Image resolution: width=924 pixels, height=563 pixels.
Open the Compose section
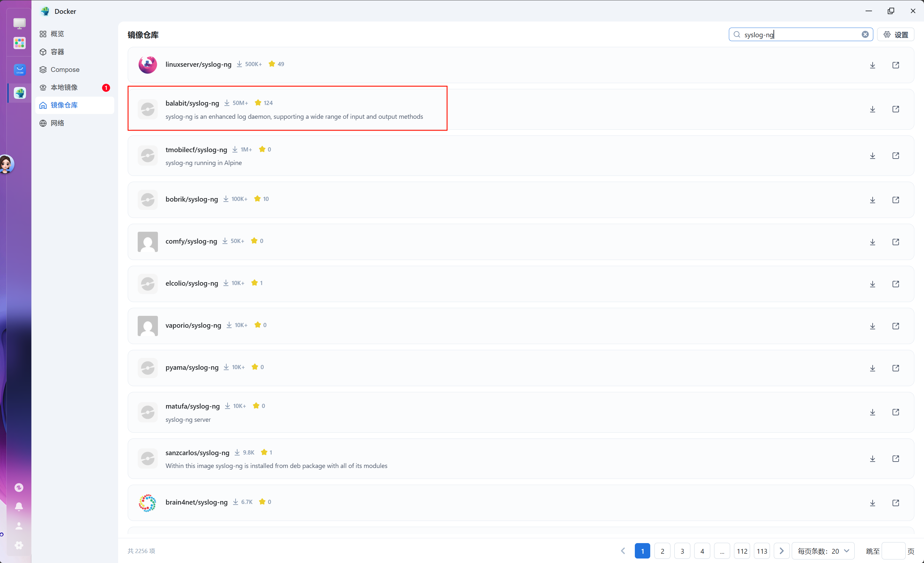tap(65, 69)
